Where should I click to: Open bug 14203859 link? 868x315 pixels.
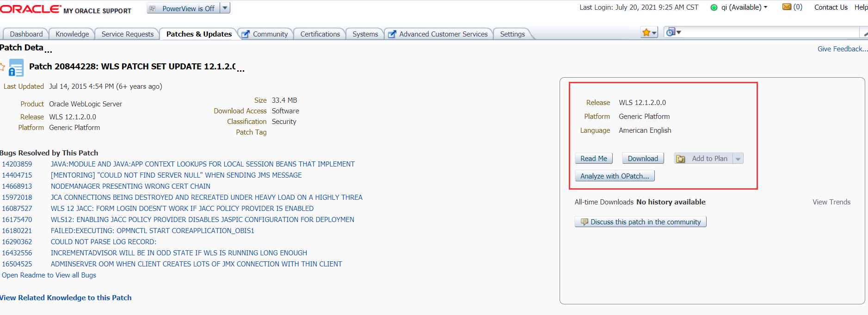(x=17, y=164)
